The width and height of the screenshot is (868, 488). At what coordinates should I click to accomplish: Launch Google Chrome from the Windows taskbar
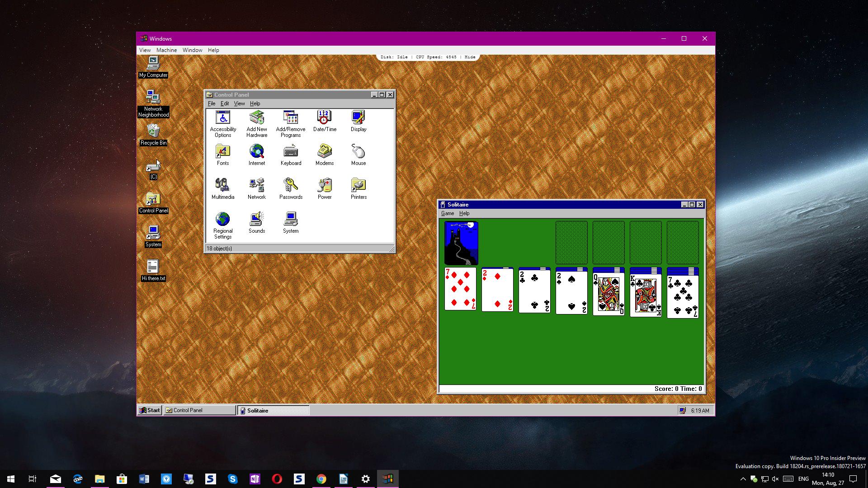pos(321,479)
